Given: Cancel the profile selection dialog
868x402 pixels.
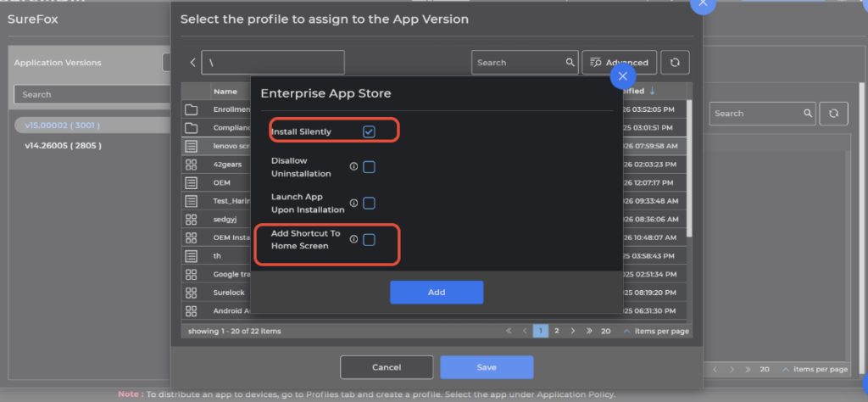Looking at the screenshot, I should click(387, 367).
